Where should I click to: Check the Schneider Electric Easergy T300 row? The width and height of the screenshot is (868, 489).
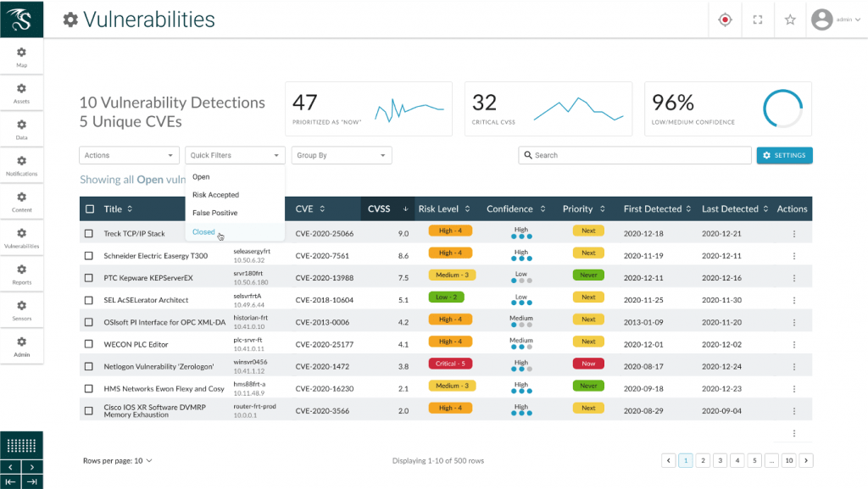(x=88, y=256)
